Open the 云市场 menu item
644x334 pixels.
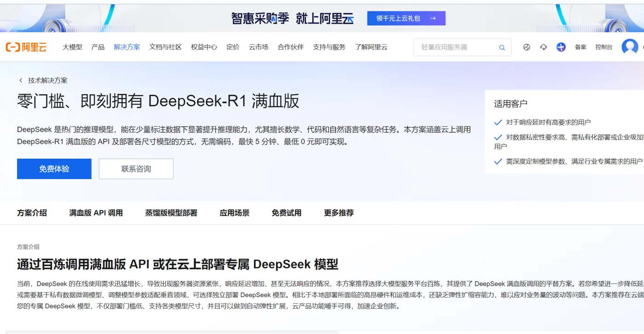[x=259, y=47]
